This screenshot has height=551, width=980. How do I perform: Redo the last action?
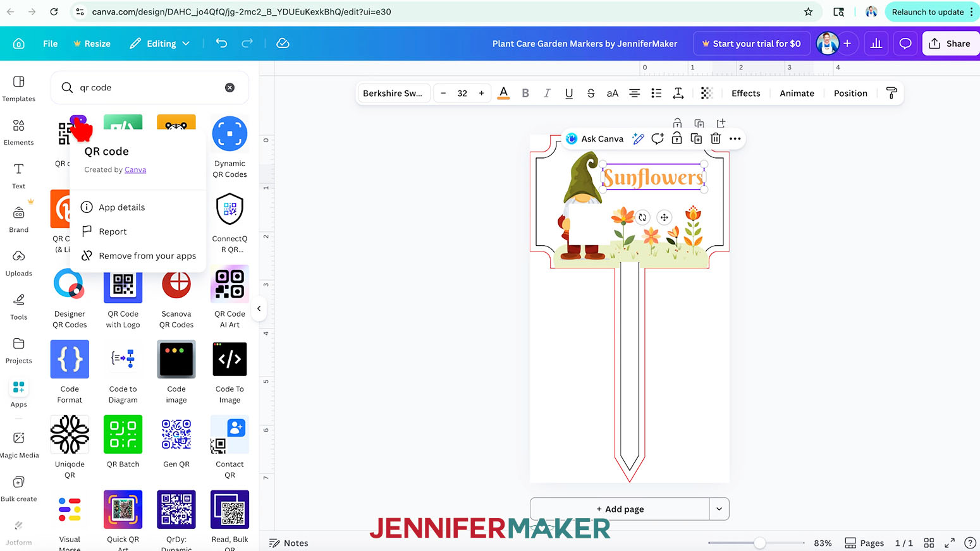tap(247, 43)
